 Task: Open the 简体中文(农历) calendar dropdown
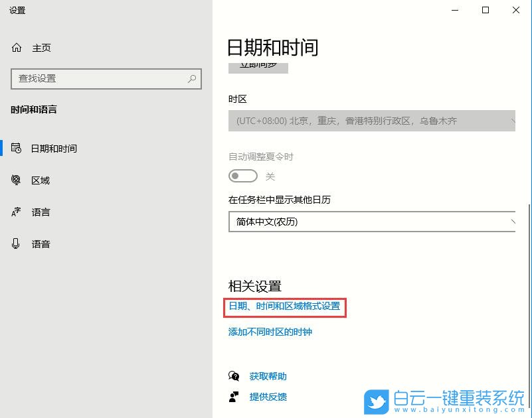(372, 222)
